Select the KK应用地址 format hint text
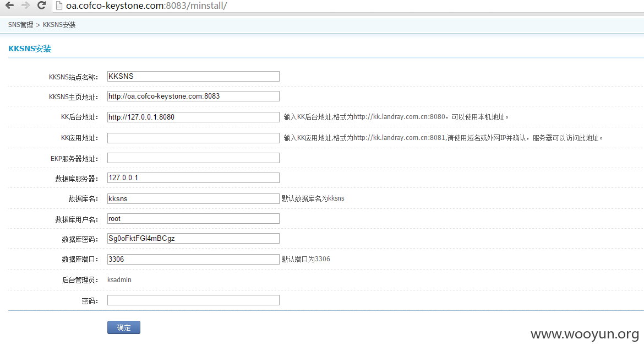The image size is (644, 350). point(443,138)
